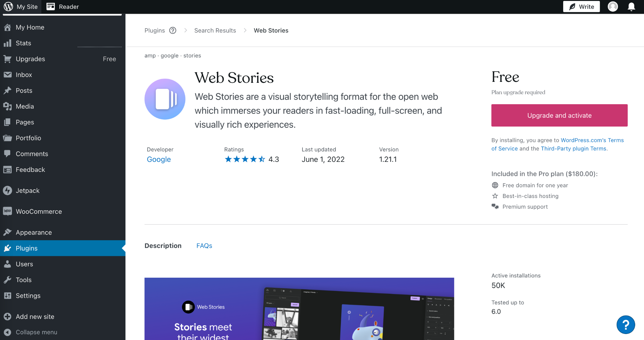The width and height of the screenshot is (644, 340).
Task: Click the Appearance brush icon
Action: click(x=8, y=232)
